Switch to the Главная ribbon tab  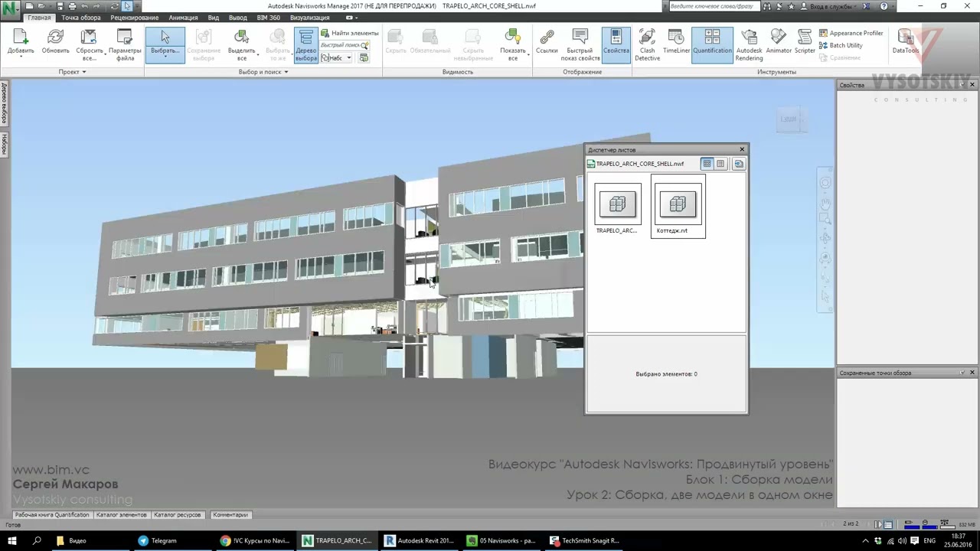point(39,18)
